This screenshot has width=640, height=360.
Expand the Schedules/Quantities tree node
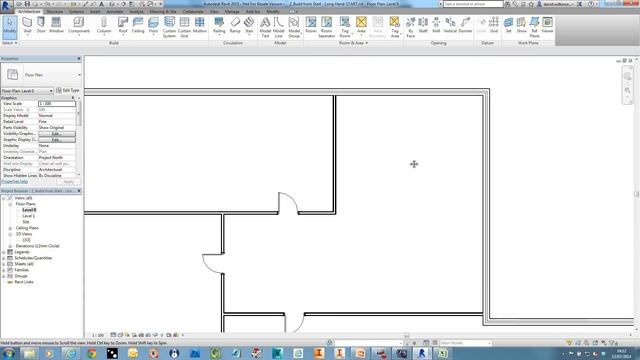pos(4,258)
